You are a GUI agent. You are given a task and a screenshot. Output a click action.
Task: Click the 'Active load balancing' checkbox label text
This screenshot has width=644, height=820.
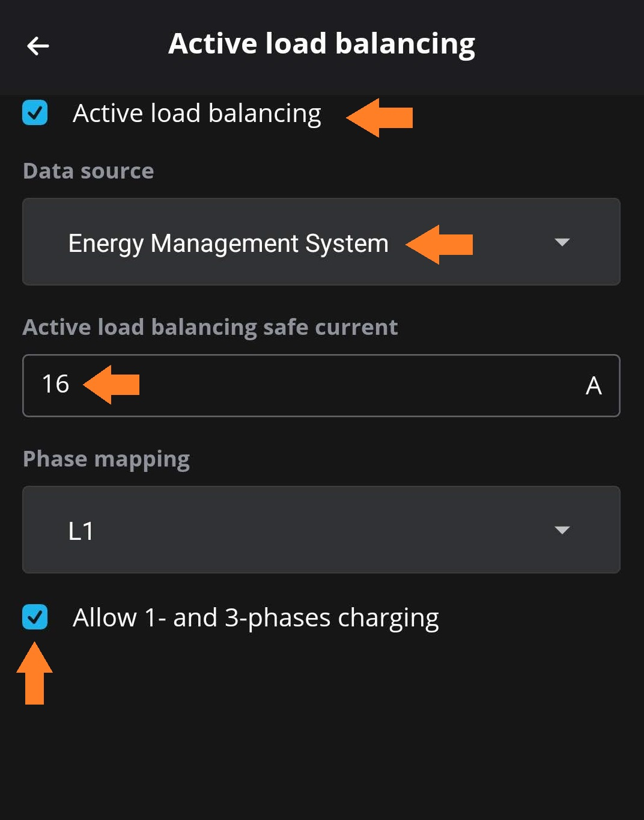tap(196, 114)
